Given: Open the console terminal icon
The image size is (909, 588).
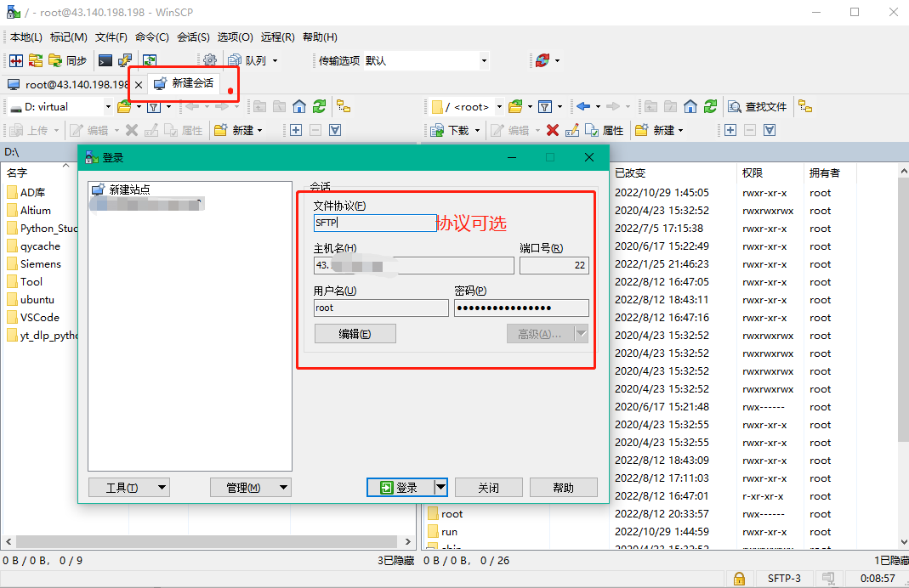Looking at the screenshot, I should pyautogui.click(x=105, y=60).
